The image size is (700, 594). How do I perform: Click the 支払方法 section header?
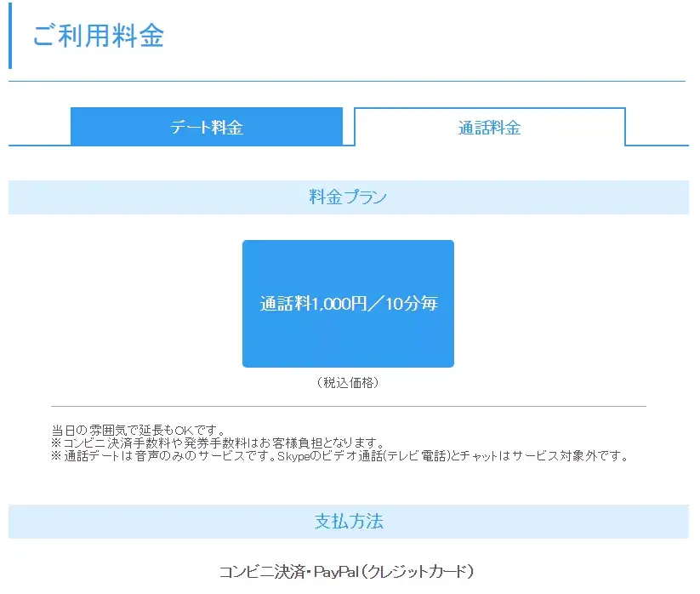(x=349, y=522)
